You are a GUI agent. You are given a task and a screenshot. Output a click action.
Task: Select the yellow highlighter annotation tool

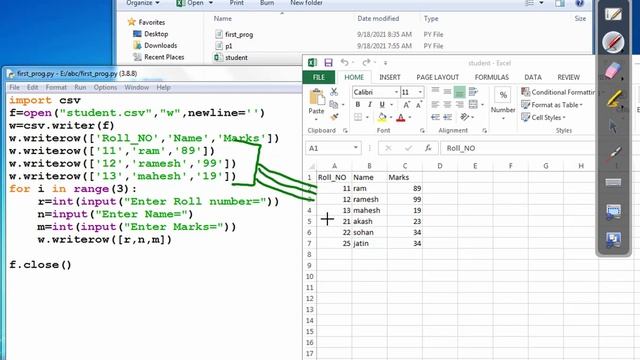613,99
